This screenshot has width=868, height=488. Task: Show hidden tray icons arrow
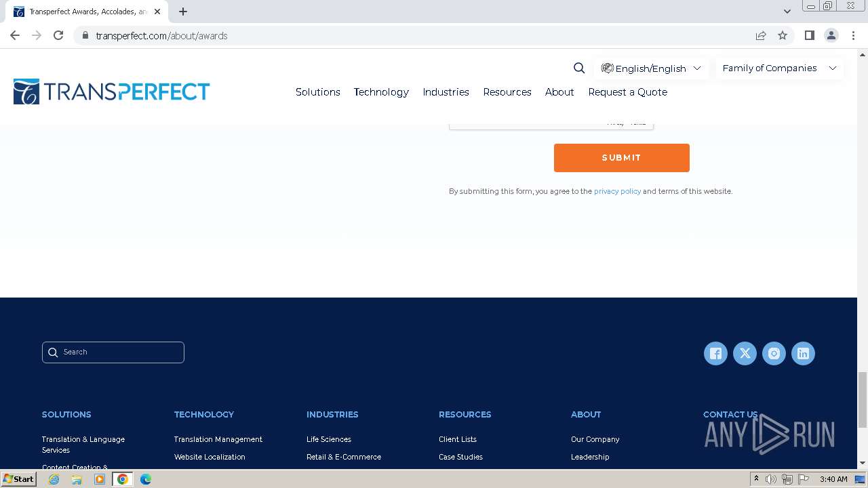click(756, 479)
